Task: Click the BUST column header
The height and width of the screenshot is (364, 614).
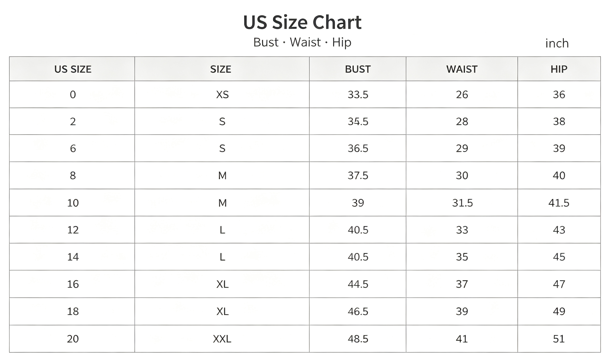Action: [358, 69]
